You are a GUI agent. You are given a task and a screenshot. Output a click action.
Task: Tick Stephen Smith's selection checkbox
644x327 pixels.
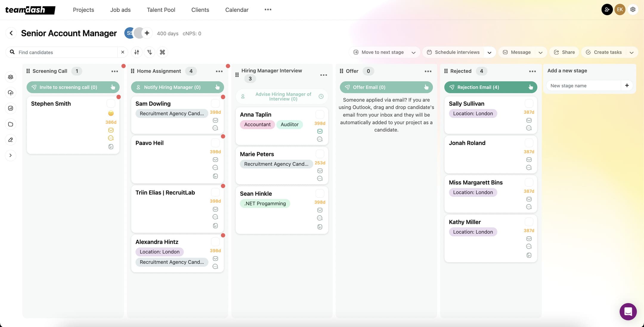[111, 103]
